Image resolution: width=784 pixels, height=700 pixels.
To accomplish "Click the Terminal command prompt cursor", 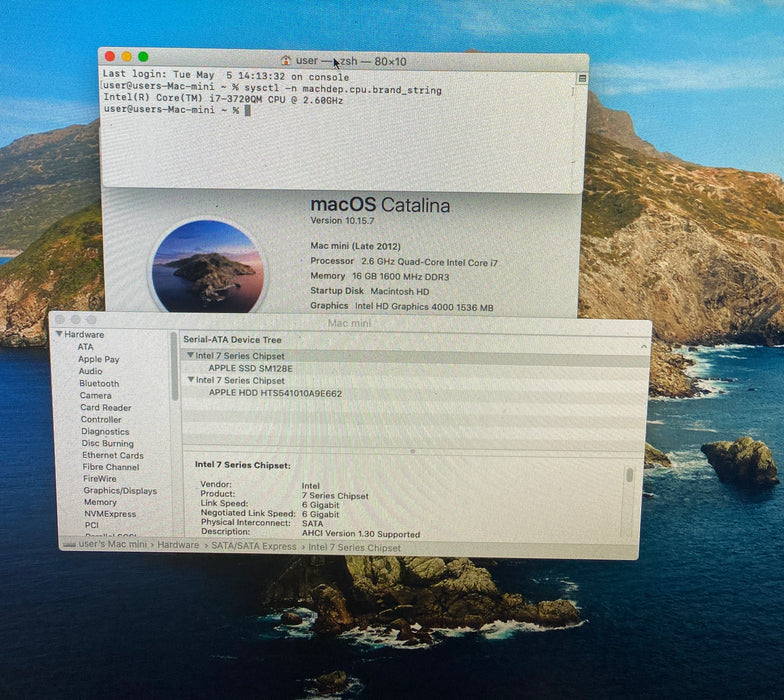I will point(247,110).
